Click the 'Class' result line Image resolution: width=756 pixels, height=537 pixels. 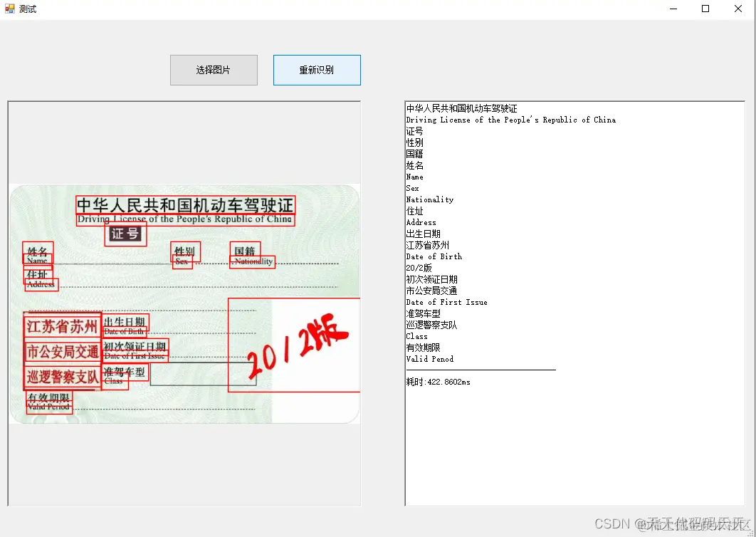[x=416, y=336]
